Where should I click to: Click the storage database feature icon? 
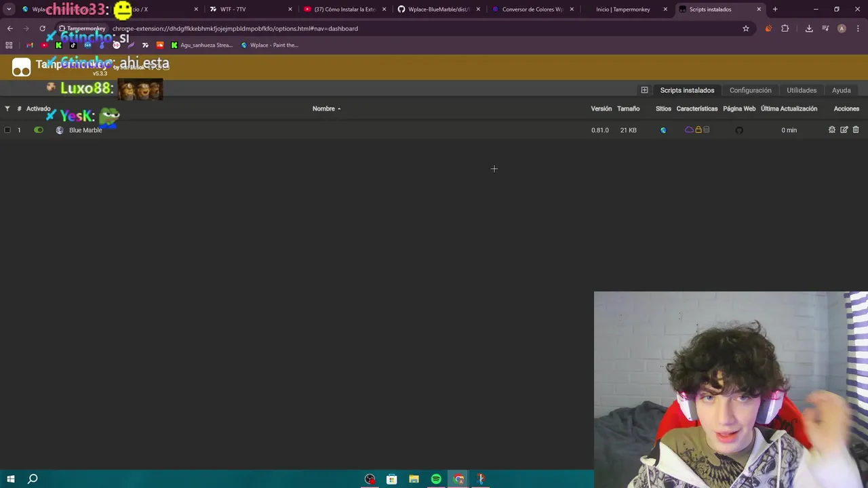pyautogui.click(x=707, y=129)
